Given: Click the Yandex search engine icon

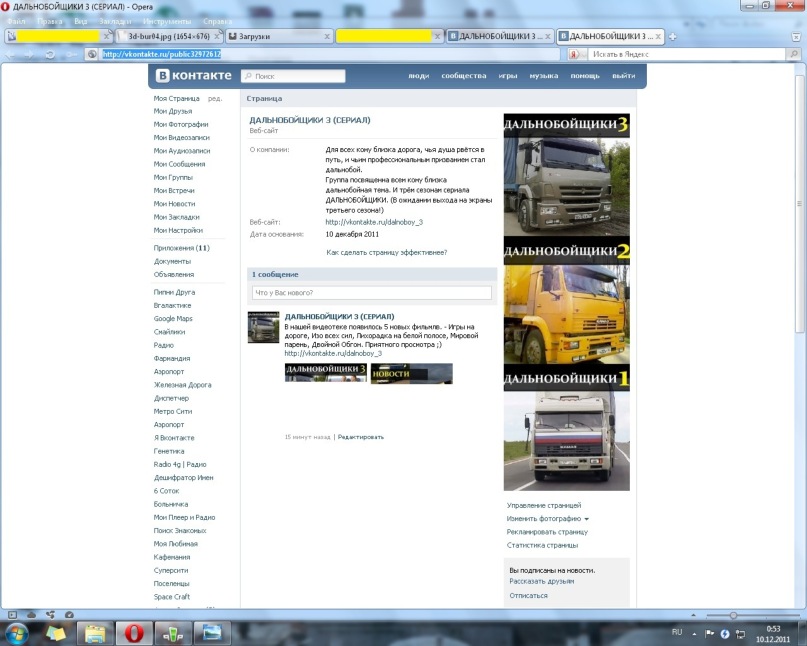Looking at the screenshot, I should coord(576,54).
